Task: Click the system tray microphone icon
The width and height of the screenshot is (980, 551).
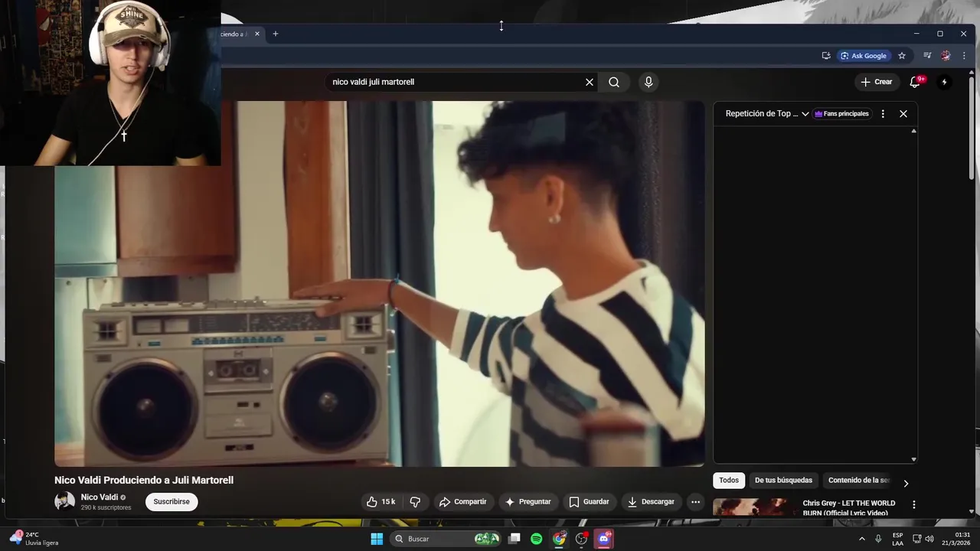Action: (x=878, y=539)
